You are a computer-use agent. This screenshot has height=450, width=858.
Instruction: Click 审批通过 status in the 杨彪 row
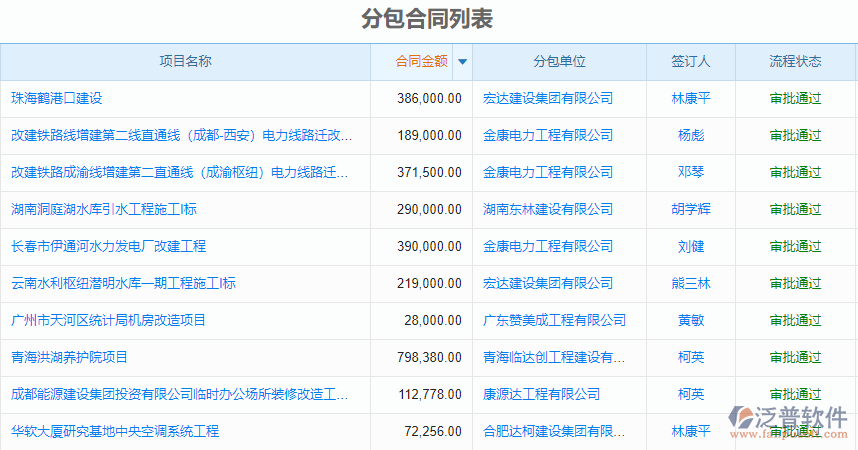click(796, 135)
